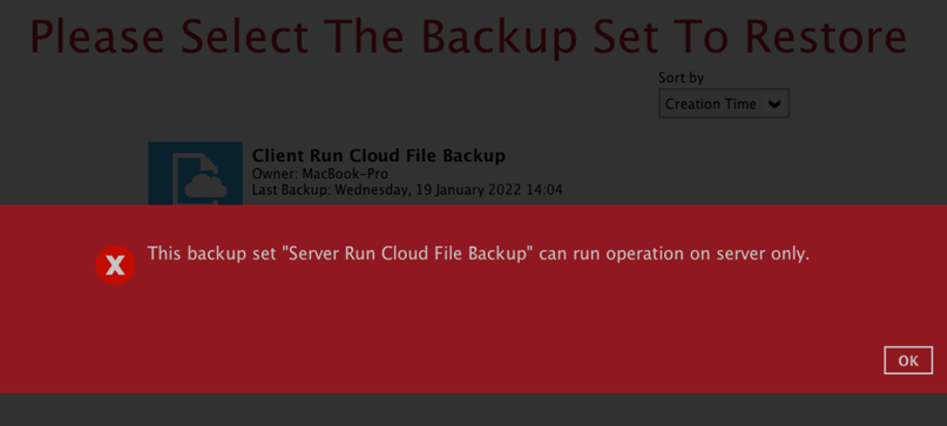The height and width of the screenshot is (426, 947).
Task: Choose the Client Run Cloud File Backup title
Action: (x=378, y=156)
